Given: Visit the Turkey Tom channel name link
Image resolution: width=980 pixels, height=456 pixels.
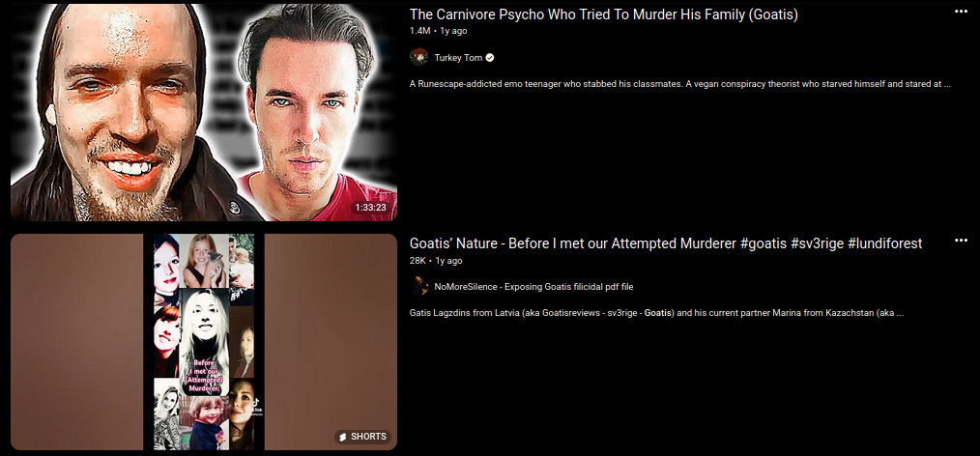Looking at the screenshot, I should point(458,57).
